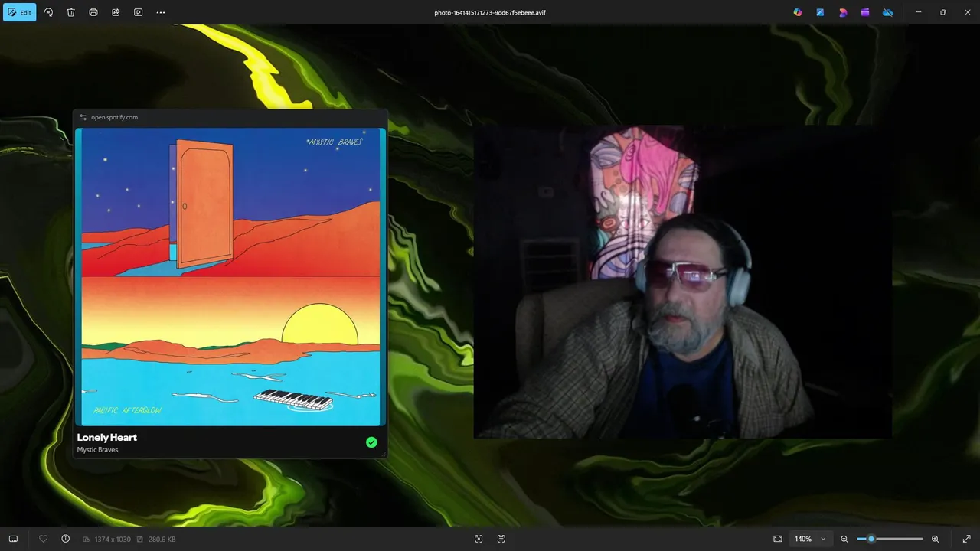Open the Microsoft 365 Copilot icon
The height and width of the screenshot is (551, 980).
[x=798, y=12]
